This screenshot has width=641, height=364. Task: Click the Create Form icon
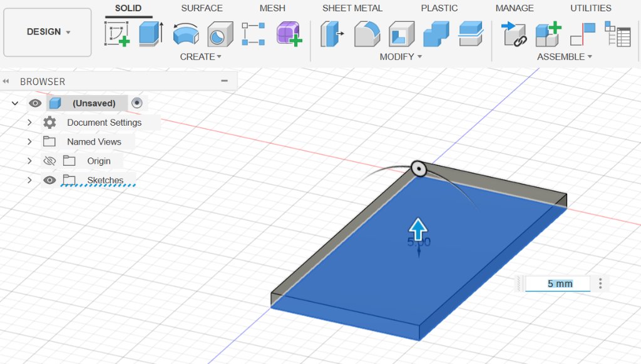(289, 34)
